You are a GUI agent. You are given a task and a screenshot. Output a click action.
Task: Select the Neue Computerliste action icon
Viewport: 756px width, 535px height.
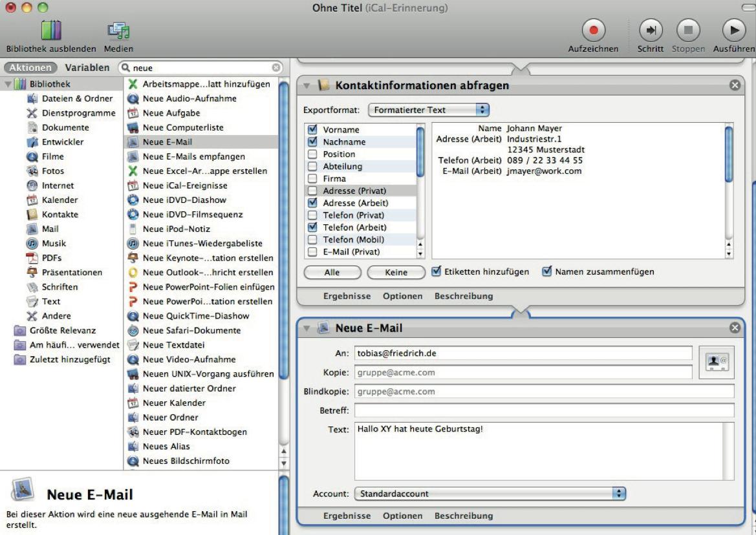133,127
